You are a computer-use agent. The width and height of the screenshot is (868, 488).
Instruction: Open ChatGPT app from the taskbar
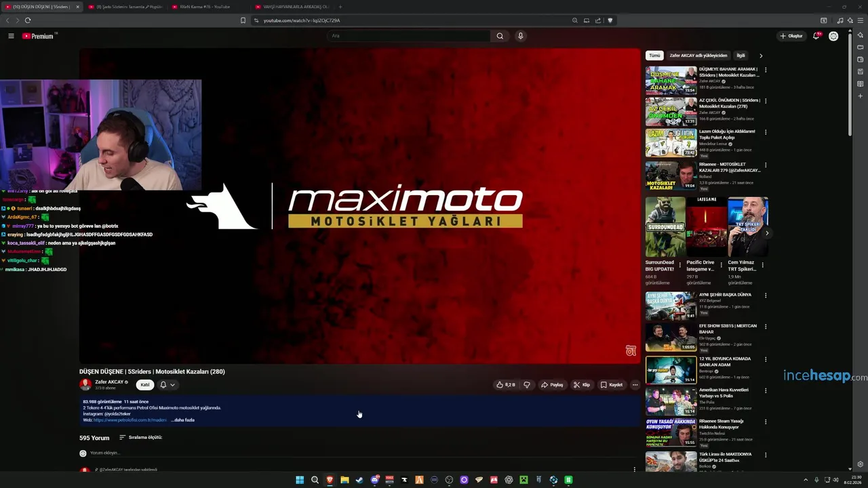coord(509,480)
